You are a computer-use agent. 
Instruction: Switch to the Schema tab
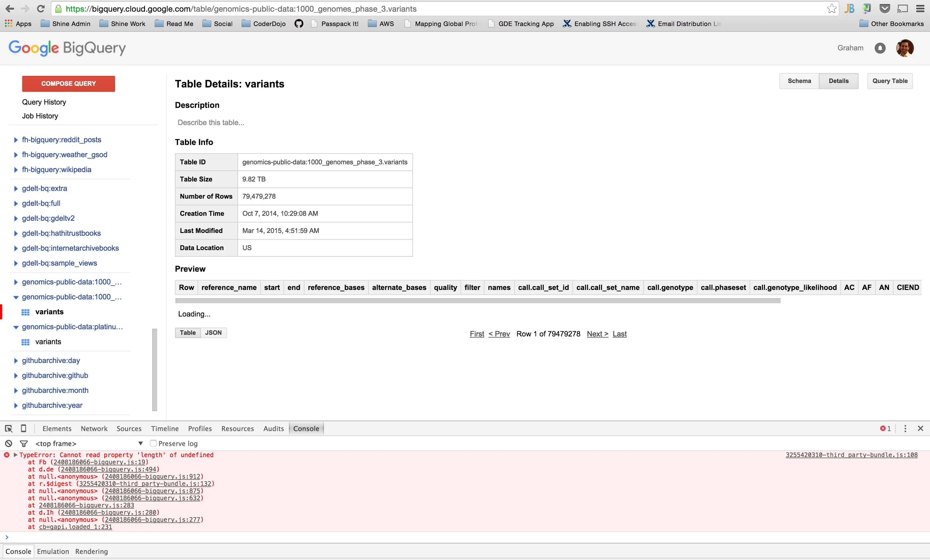[799, 81]
